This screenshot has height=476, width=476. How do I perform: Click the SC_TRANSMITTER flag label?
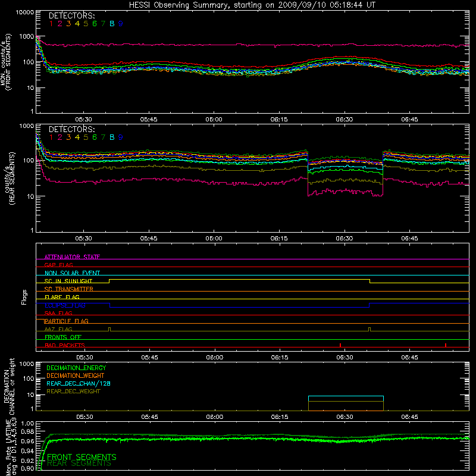[69, 289]
